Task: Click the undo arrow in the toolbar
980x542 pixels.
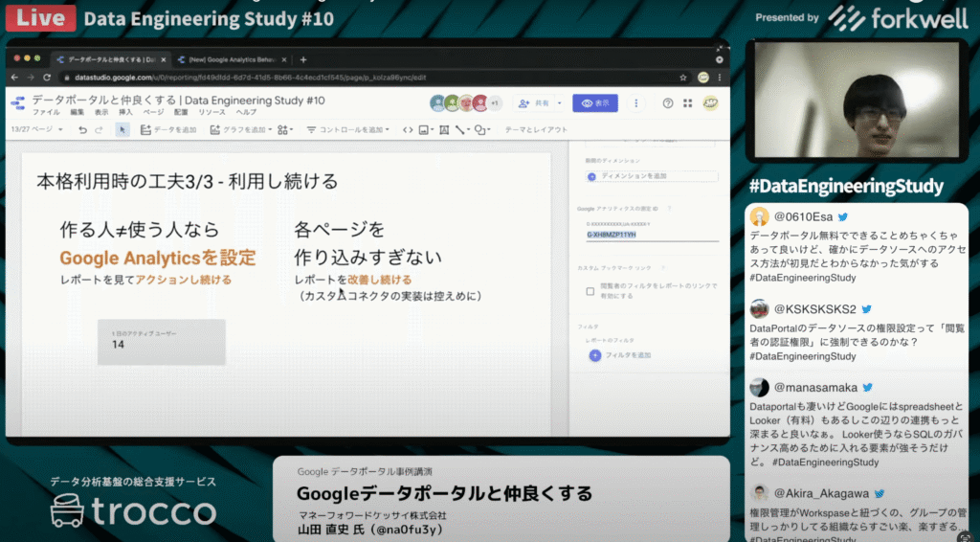Action: 83,130
